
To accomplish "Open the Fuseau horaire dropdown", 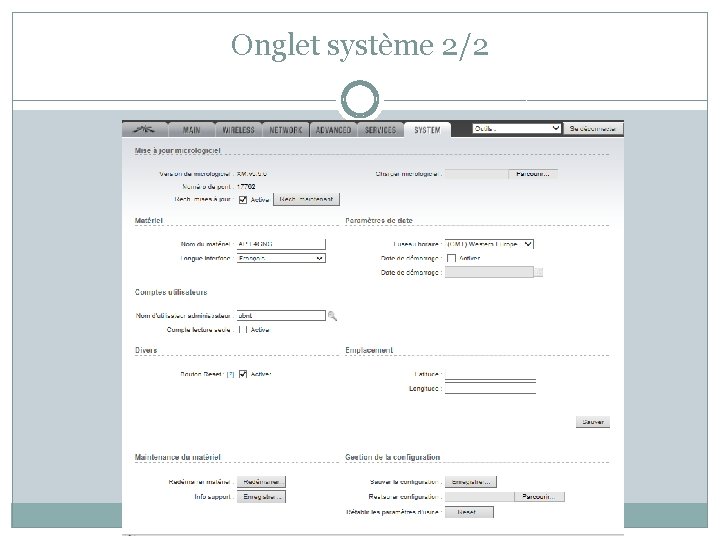I will [x=489, y=244].
